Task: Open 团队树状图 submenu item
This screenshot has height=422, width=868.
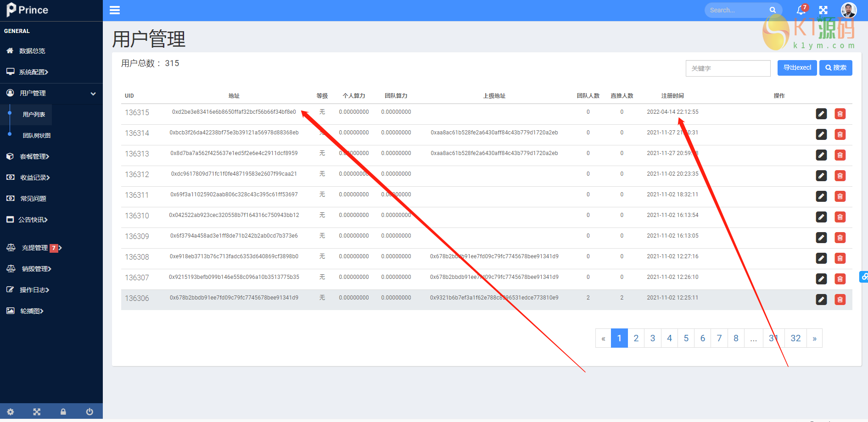Action: point(37,136)
